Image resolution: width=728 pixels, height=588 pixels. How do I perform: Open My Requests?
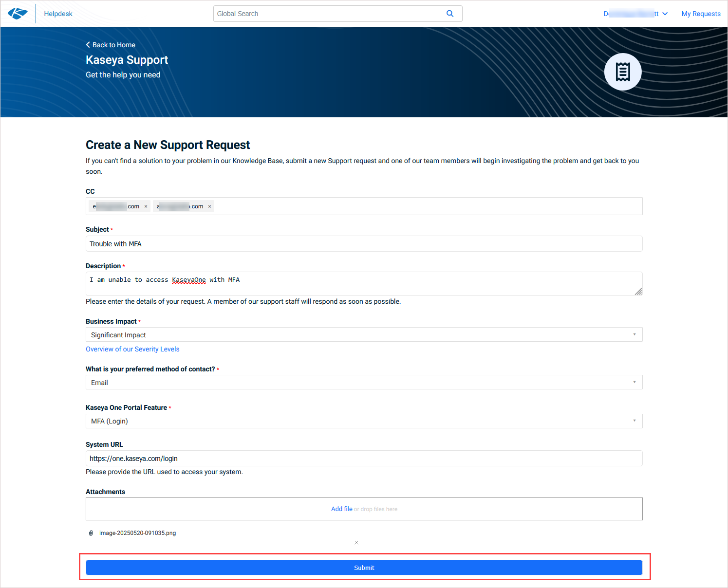[x=701, y=14]
